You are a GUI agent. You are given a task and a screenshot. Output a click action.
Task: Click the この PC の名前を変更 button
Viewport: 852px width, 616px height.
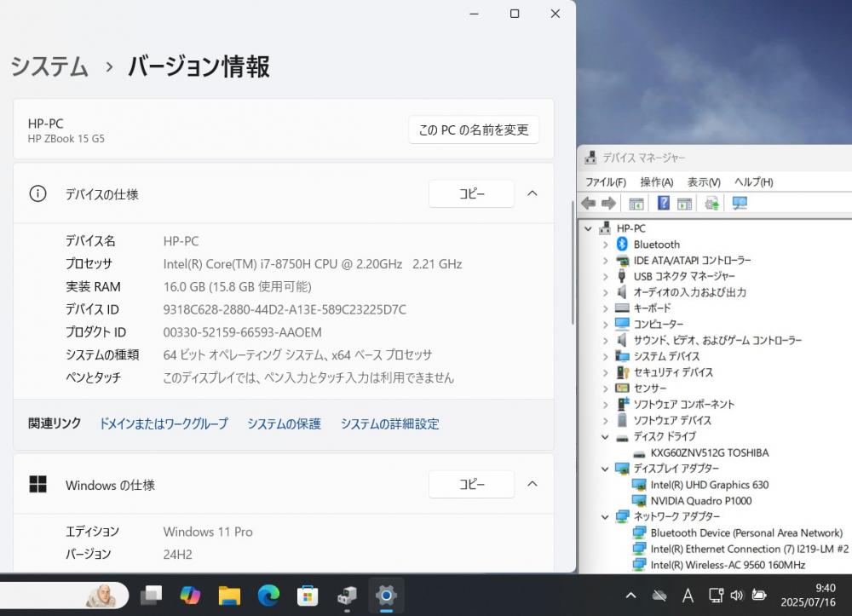coord(473,130)
